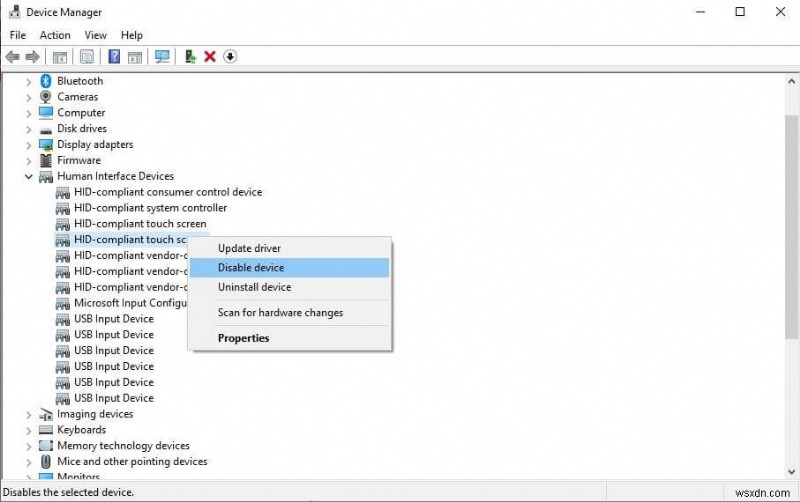Open the View menu
This screenshot has width=800, height=502.
tap(95, 35)
